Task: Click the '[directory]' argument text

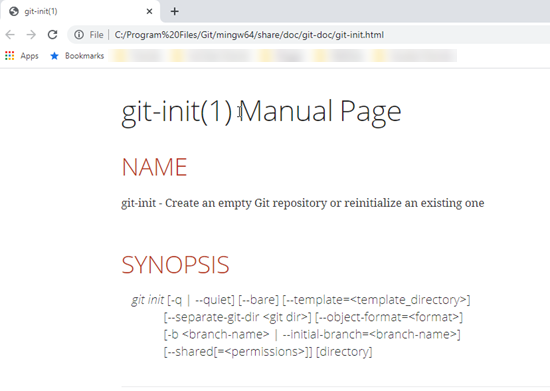Action: (344, 351)
